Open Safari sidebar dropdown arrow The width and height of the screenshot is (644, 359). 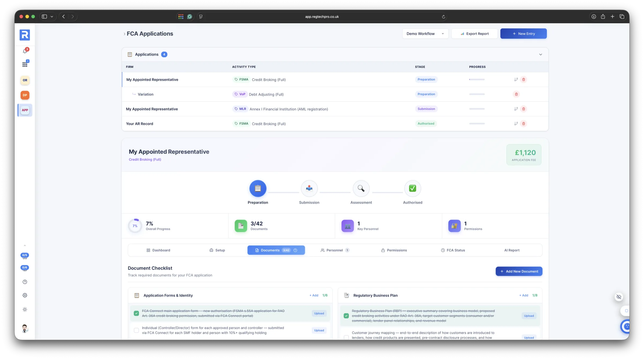[x=52, y=17]
